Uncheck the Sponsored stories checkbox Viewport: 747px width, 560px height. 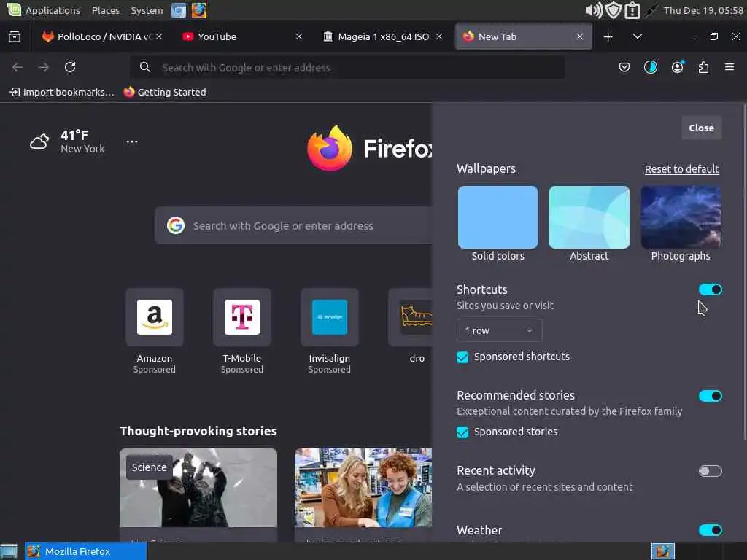tap(462, 432)
